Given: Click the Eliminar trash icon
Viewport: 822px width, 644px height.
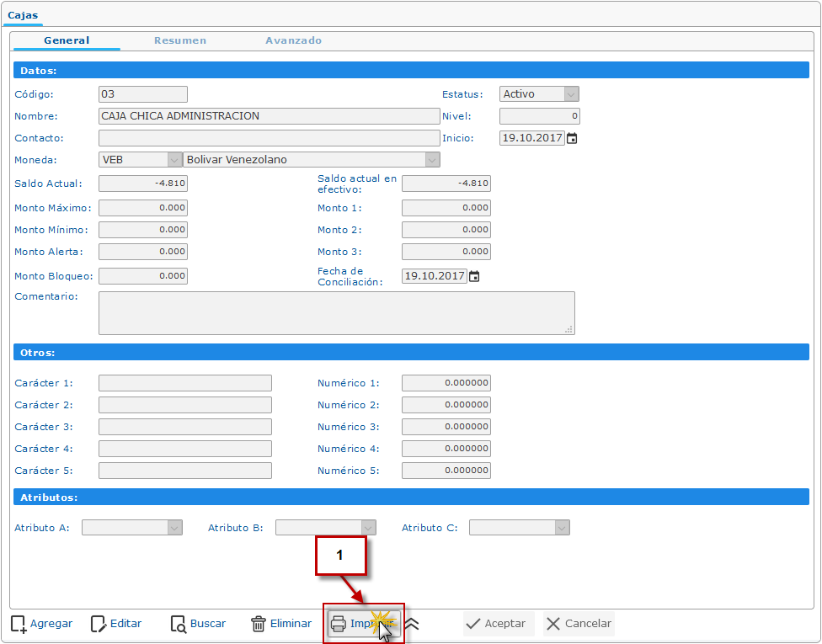Looking at the screenshot, I should 259,624.
